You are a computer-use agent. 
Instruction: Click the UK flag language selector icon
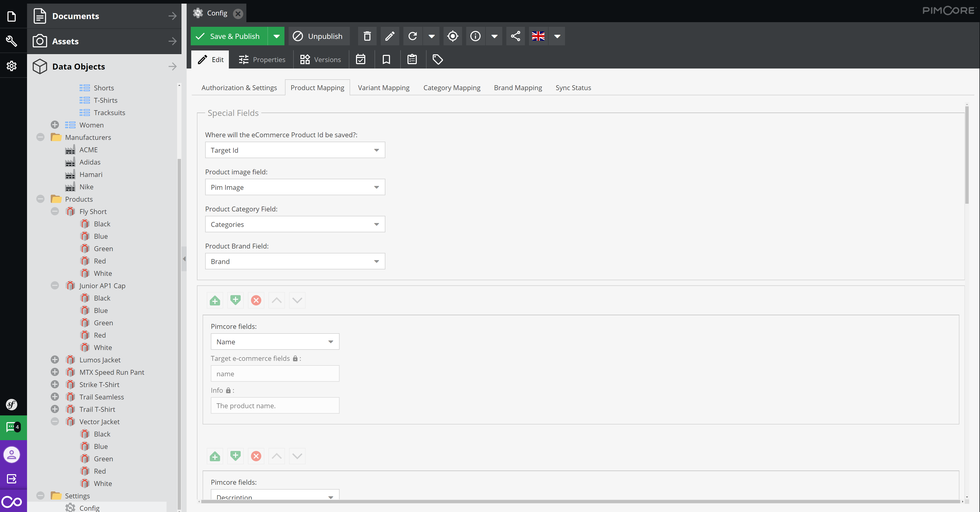click(x=538, y=36)
